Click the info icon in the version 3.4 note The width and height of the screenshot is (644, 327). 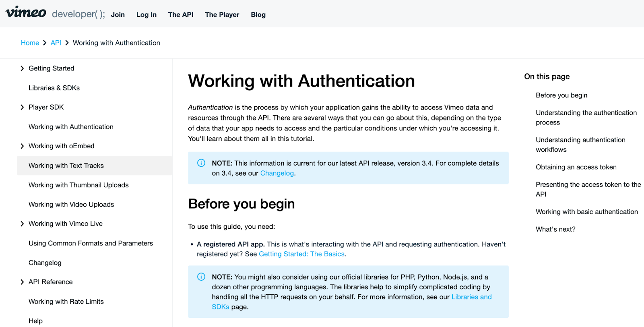201,163
